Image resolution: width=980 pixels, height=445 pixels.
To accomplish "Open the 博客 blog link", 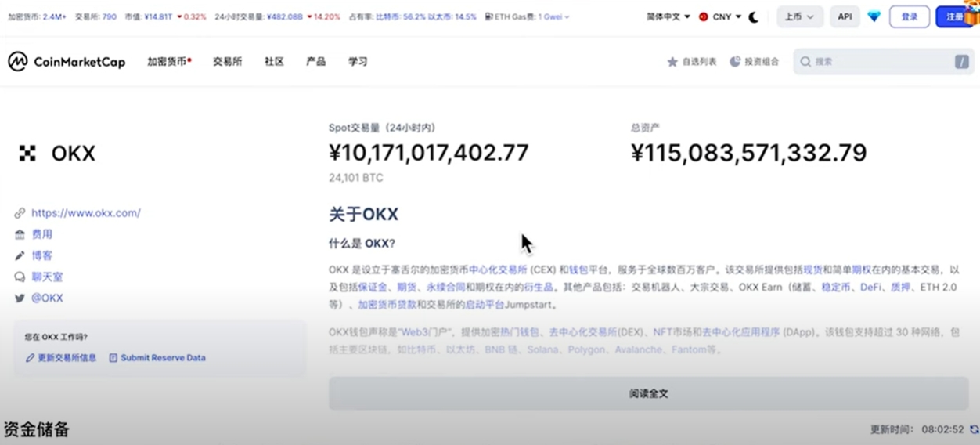I will point(42,255).
